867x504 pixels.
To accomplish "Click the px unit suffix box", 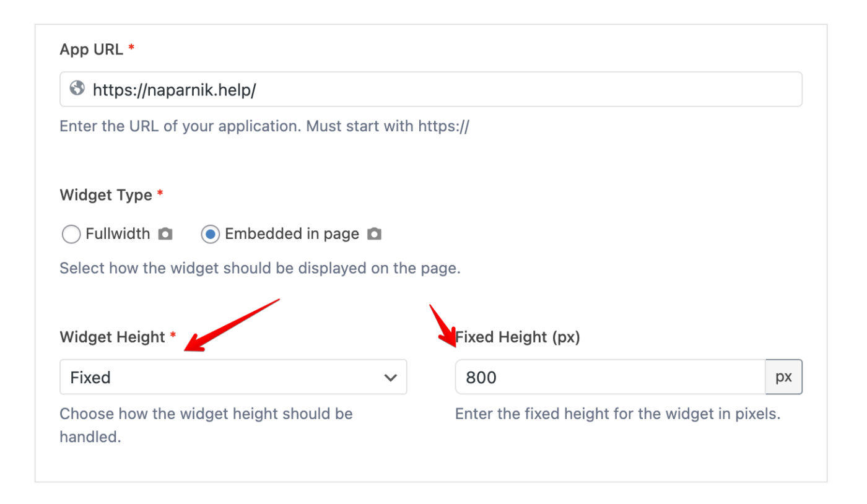I will coord(783,377).
